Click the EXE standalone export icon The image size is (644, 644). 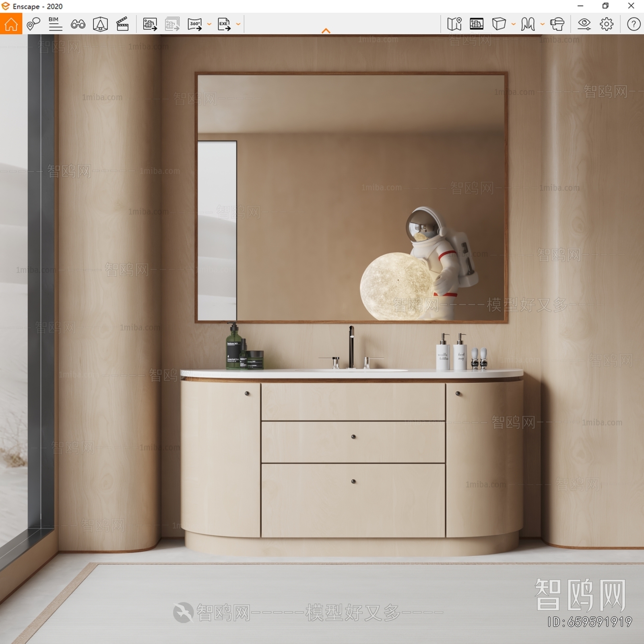(x=224, y=24)
